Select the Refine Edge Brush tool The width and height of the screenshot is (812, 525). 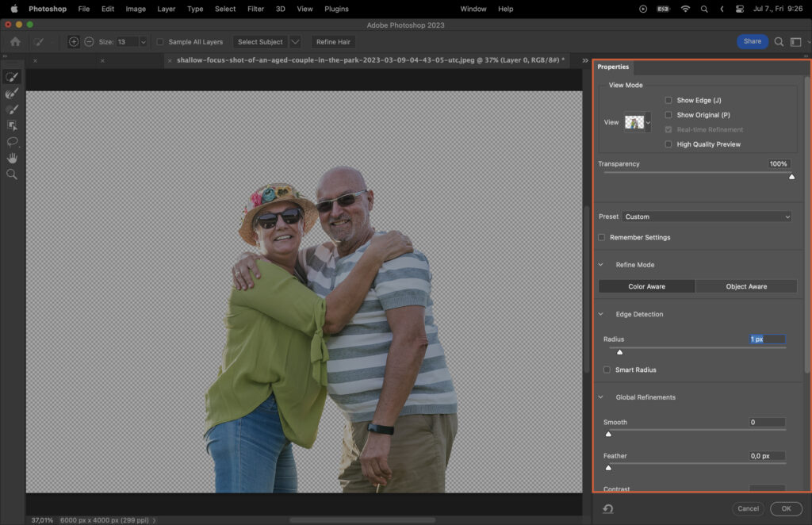[11, 93]
